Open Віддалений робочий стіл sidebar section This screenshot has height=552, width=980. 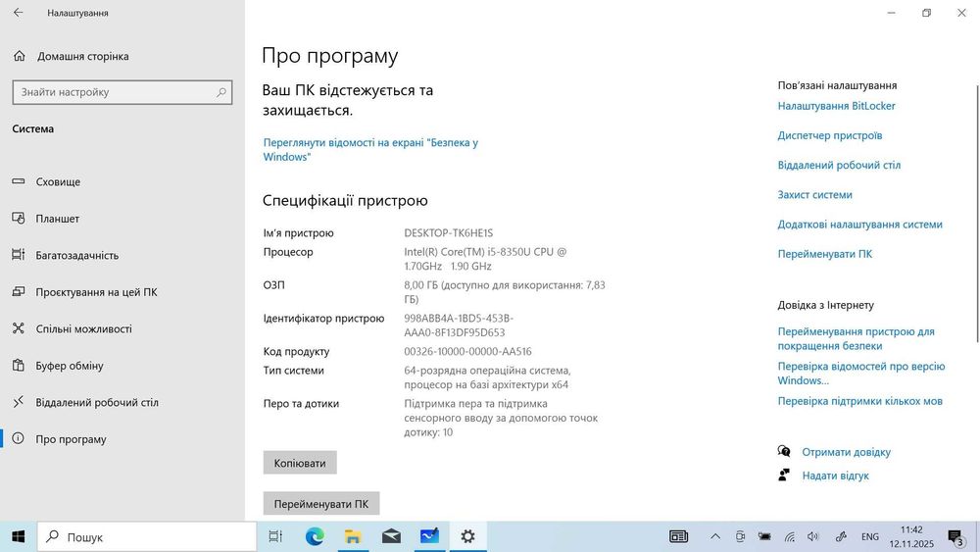pyautogui.click(x=122, y=403)
